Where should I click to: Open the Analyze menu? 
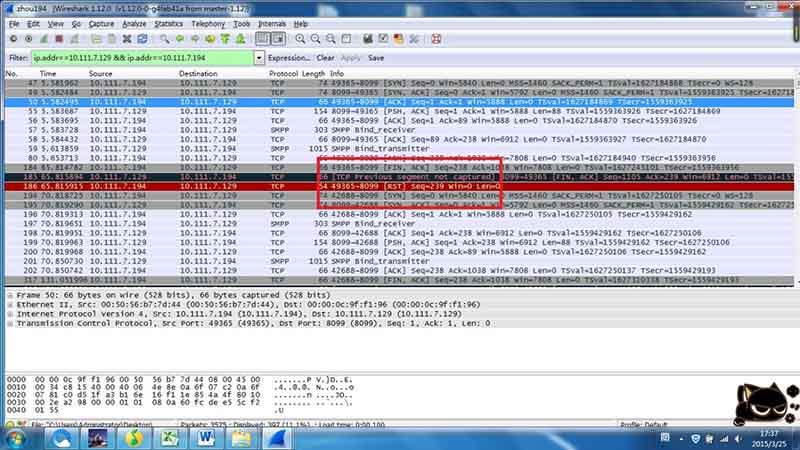pyautogui.click(x=134, y=24)
